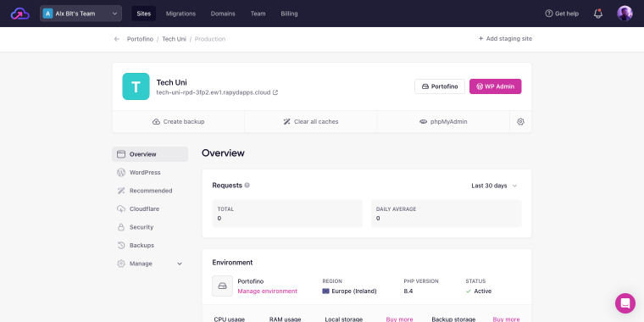644x322 pixels.
Task: Click Manage environment link
Action: tap(268, 291)
